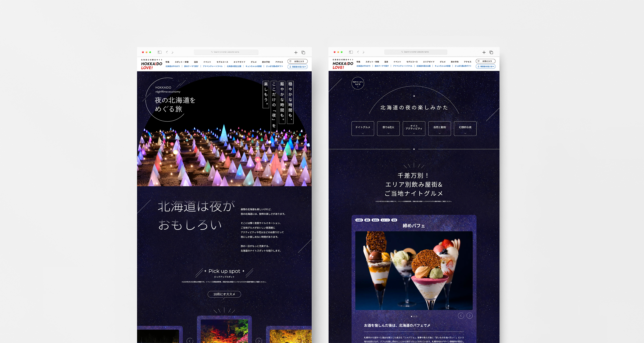Click the TOPページへもどる circle link
This screenshot has height=343, width=644.
(358, 83)
